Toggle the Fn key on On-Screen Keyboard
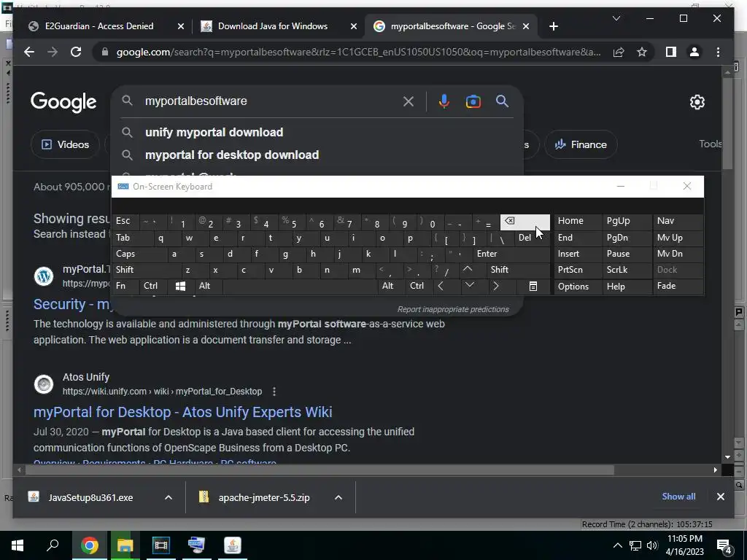The image size is (747, 560). coord(125,286)
